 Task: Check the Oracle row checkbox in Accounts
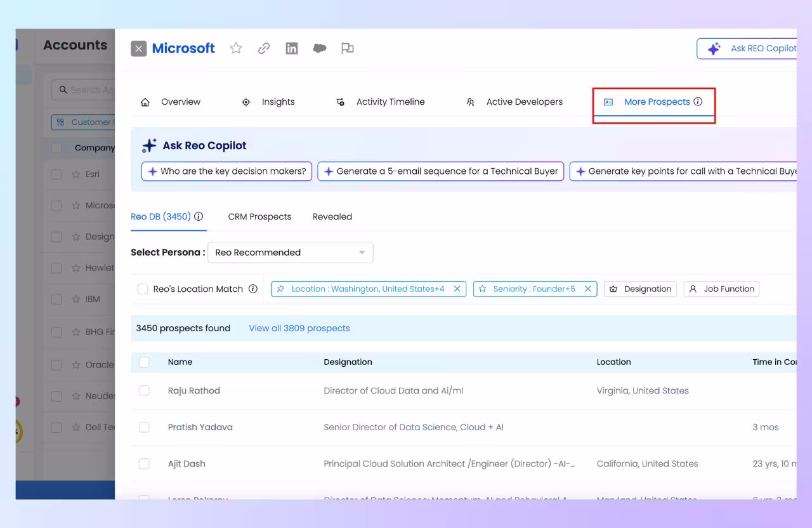point(56,366)
